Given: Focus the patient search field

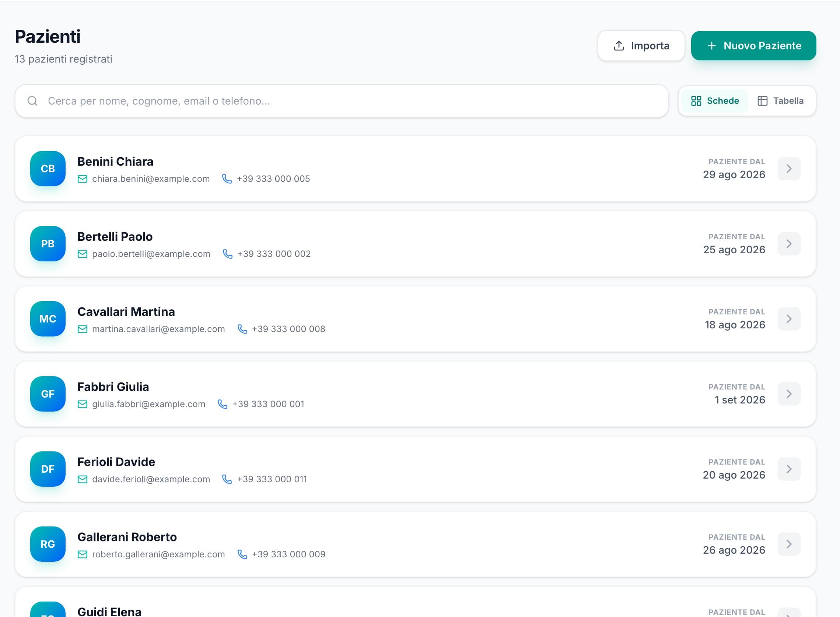Looking at the screenshot, I should coord(342,101).
